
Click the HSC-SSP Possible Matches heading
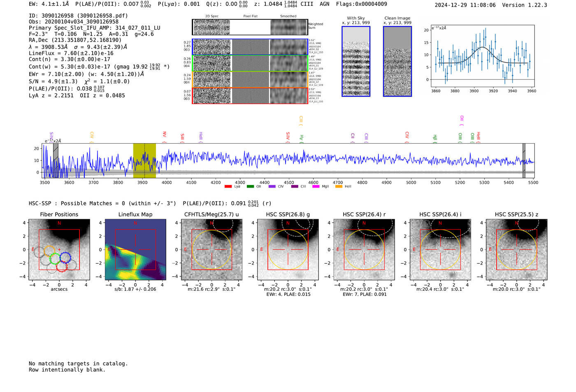[x=102, y=204]
